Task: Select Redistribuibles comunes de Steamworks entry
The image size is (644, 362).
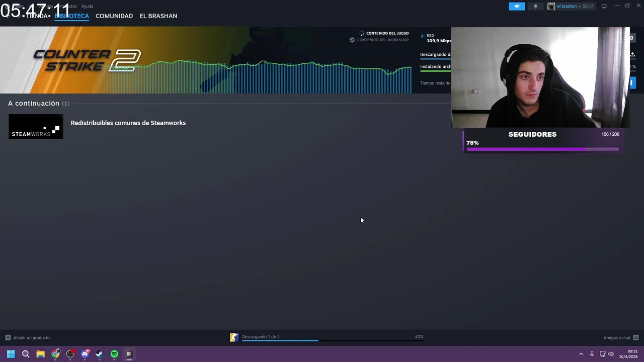Action: pyautogui.click(x=128, y=123)
